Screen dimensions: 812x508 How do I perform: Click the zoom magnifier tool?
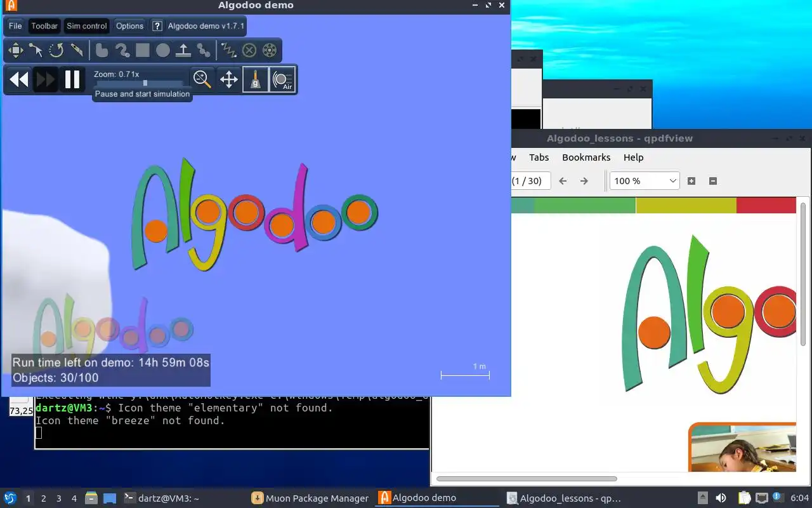202,79
